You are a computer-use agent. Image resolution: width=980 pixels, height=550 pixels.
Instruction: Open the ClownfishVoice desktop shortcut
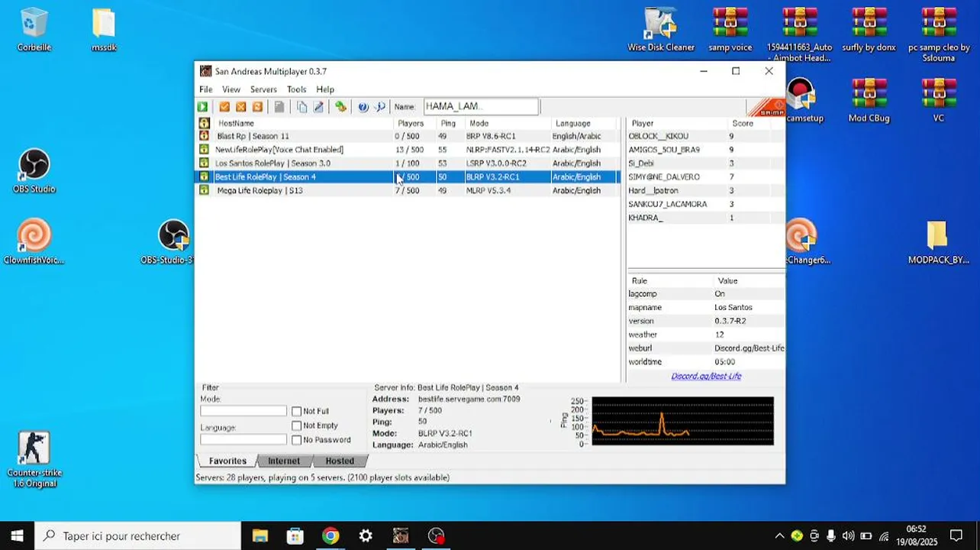[x=34, y=242]
